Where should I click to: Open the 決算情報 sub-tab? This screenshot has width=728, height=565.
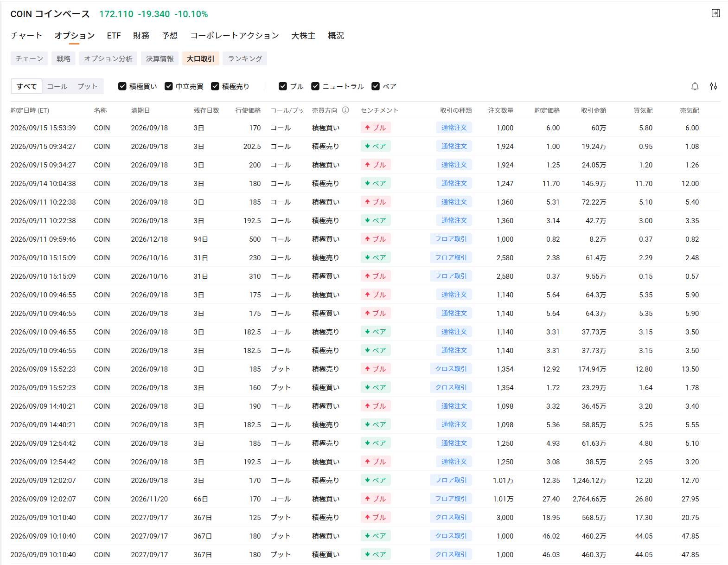[x=160, y=58]
